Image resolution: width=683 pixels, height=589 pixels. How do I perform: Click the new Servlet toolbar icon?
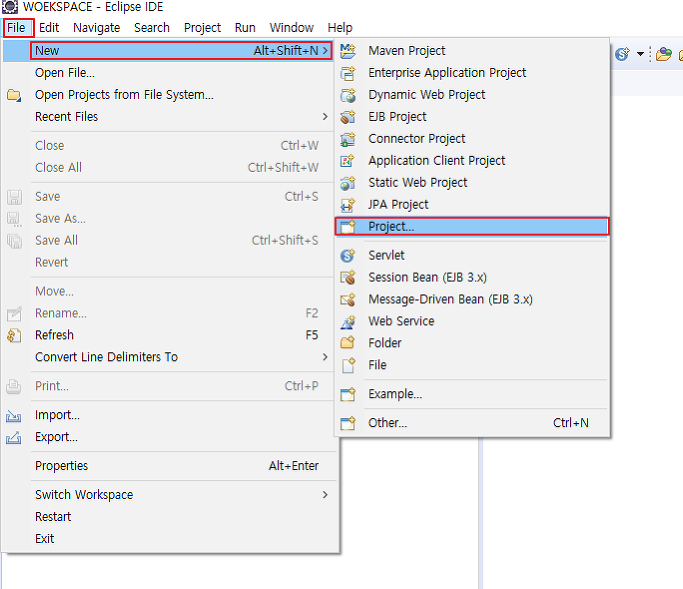622,54
